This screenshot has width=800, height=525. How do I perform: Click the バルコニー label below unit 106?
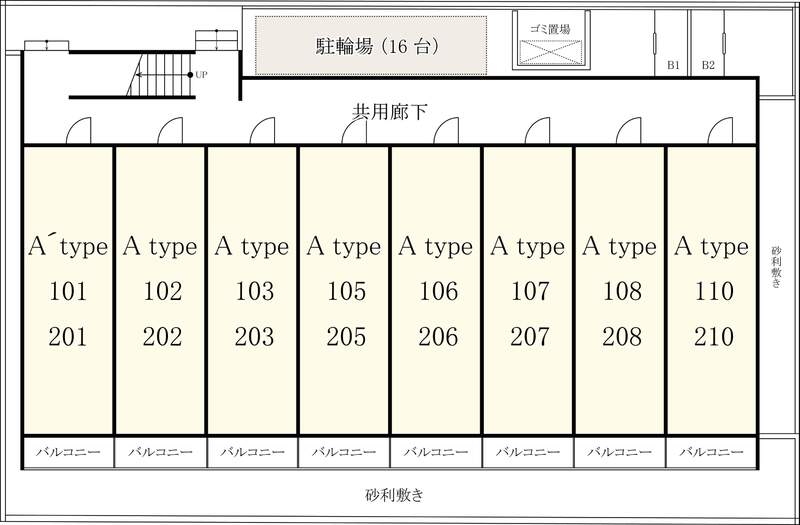(x=436, y=452)
